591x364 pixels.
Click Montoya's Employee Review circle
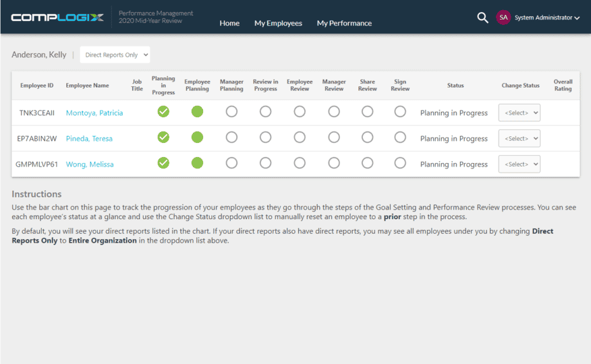tap(300, 112)
